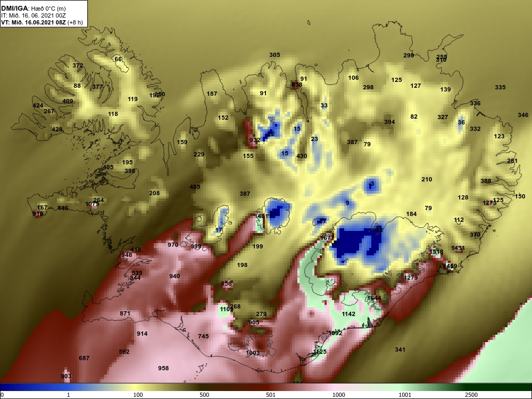This screenshot has height=399, width=532.
Task: Click map value '377'
Action: 97,87
